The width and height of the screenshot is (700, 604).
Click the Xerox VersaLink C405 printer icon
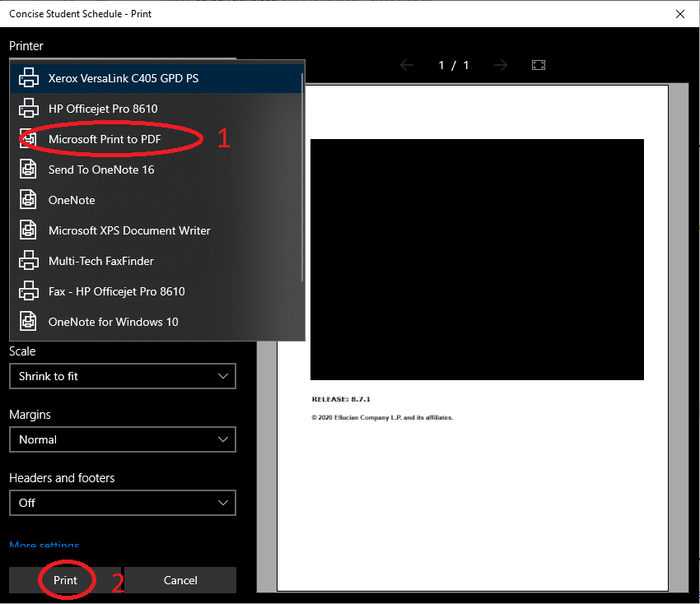pyautogui.click(x=29, y=78)
